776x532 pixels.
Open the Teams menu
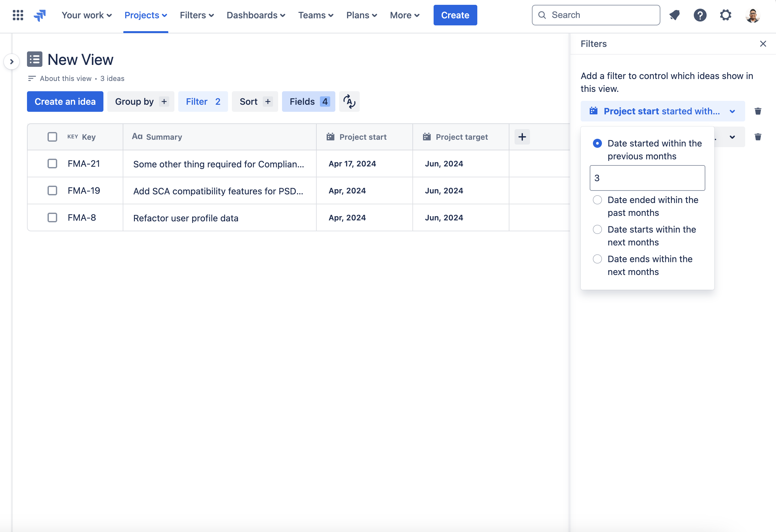(315, 15)
